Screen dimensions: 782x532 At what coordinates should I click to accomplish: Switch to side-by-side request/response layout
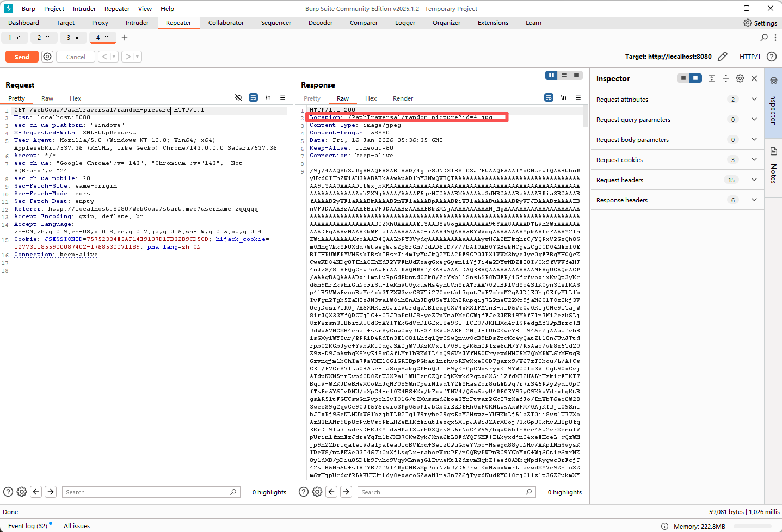click(x=551, y=76)
